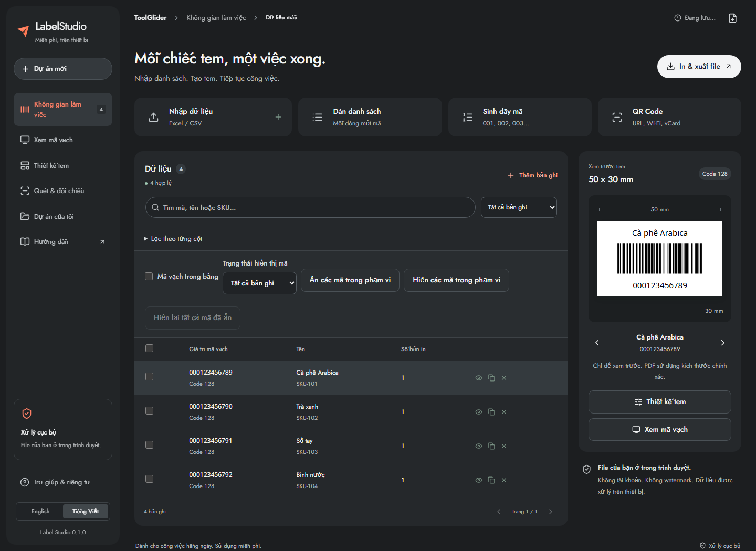Select the 000123456790 row checkbox
Screen dimensions: 756x551
pyautogui.click(x=150, y=411)
